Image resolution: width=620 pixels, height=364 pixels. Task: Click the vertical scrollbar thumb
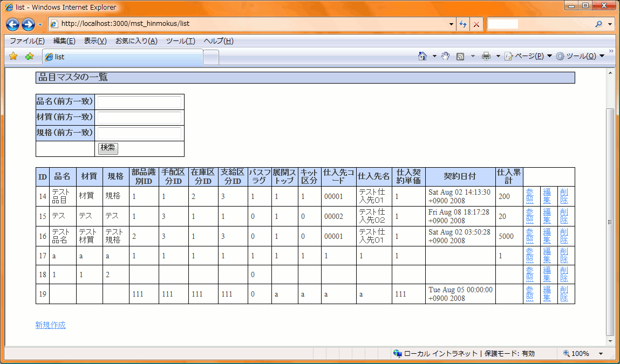point(610,222)
